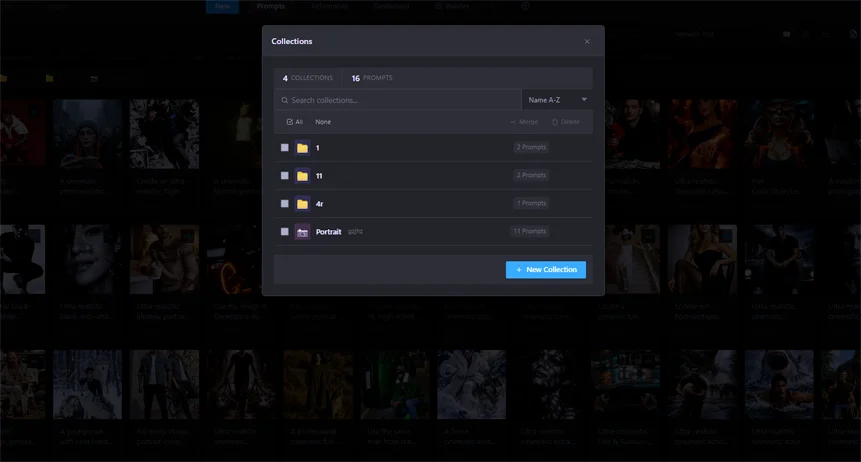The image size is (861, 462).
Task: Tick the checkbox for collection 11
Action: click(284, 175)
